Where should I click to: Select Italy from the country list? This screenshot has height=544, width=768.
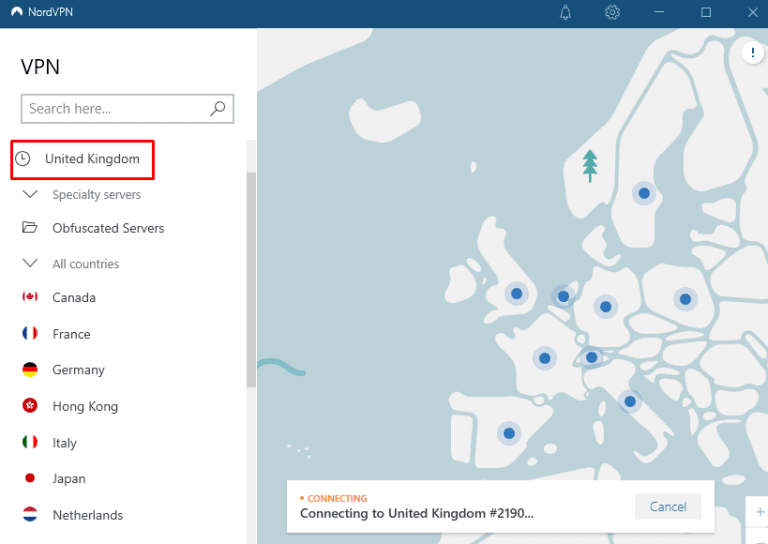tap(64, 443)
